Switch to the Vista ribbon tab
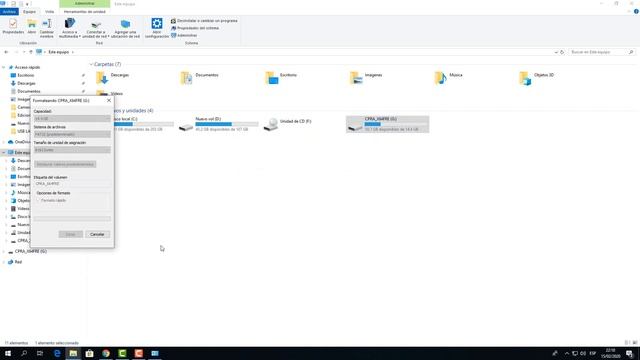640x360 pixels. coord(49,11)
